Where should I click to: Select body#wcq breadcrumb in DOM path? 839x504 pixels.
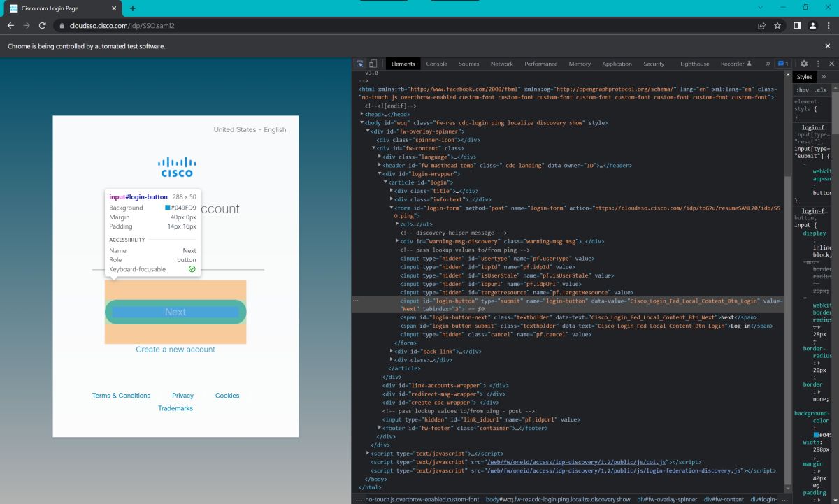pos(558,499)
